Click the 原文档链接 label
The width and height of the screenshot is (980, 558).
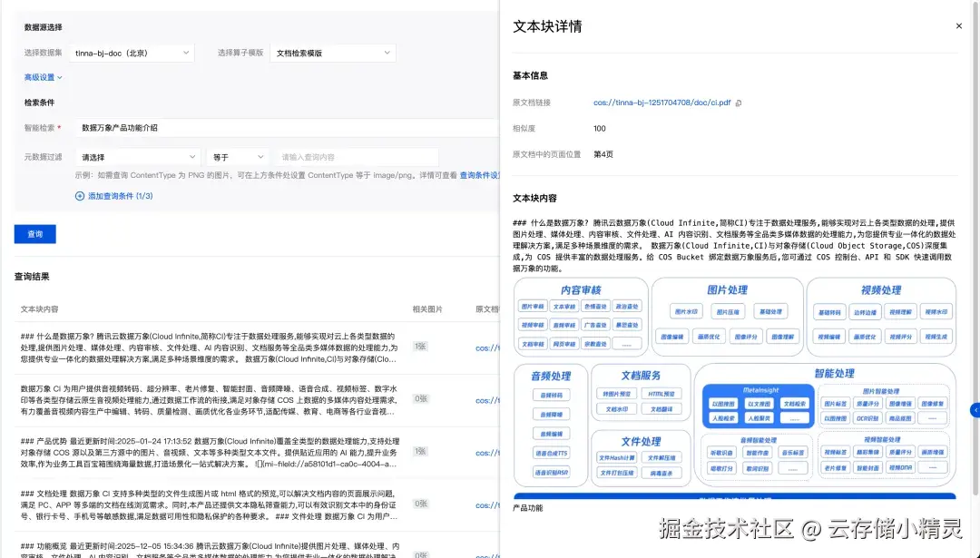[x=531, y=103]
